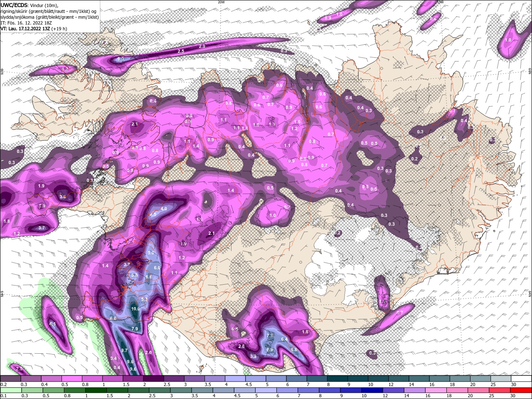Viewport: 532px width, 399px height.
Task: Click the '6.4' value near the south coast
Action: 284,340
